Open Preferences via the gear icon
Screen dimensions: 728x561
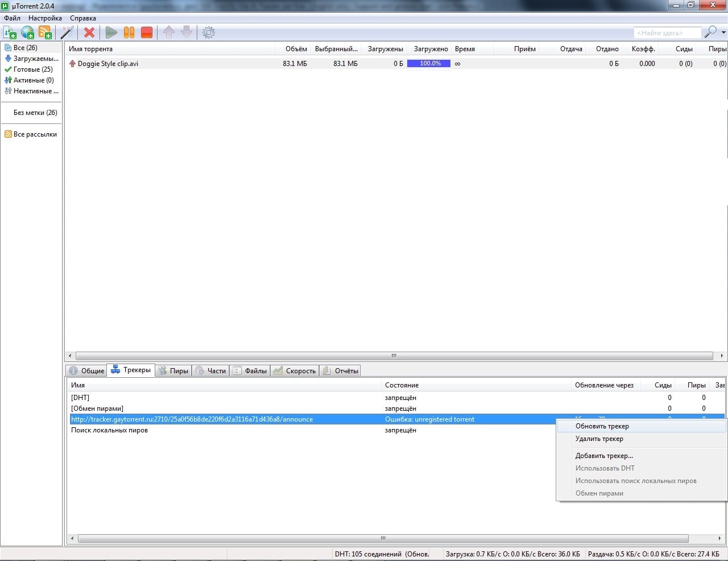click(209, 32)
